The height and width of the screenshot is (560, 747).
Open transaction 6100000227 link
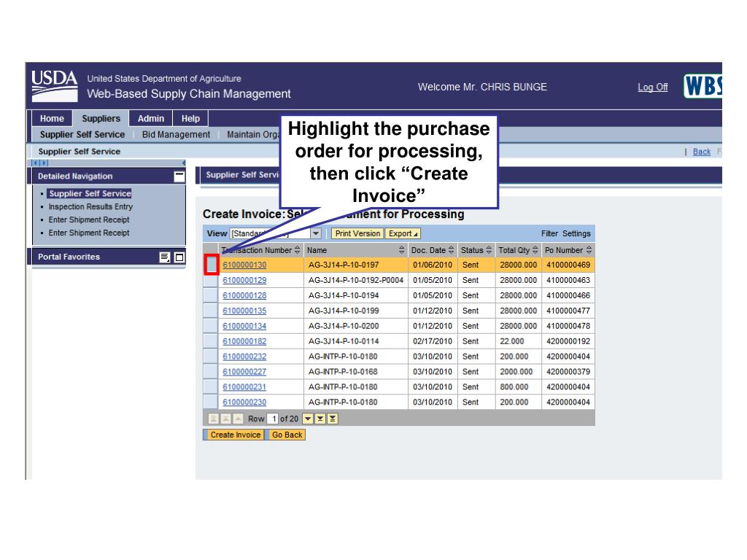point(244,371)
